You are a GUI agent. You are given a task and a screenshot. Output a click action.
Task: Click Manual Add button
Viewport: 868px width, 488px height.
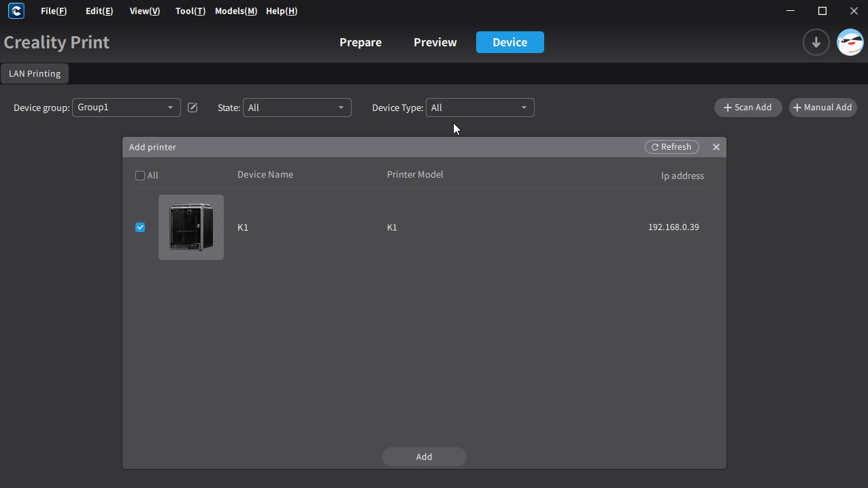[822, 108]
